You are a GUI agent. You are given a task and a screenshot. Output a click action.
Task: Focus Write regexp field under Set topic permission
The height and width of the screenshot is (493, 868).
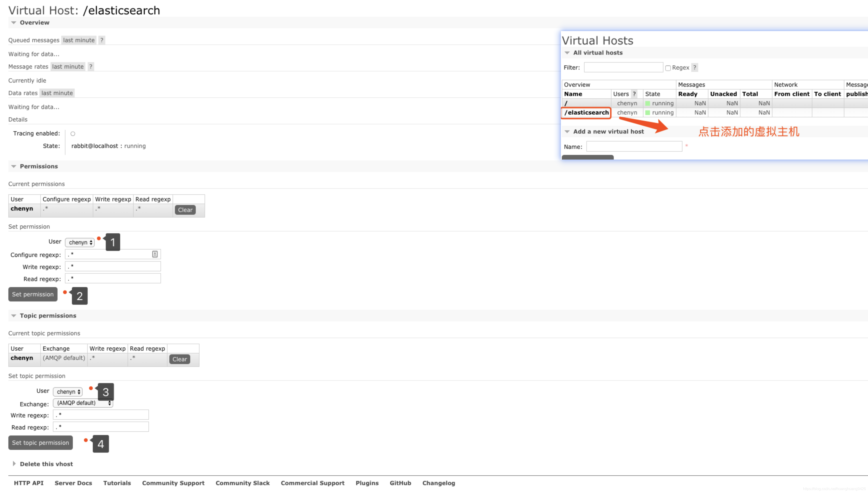(x=101, y=415)
